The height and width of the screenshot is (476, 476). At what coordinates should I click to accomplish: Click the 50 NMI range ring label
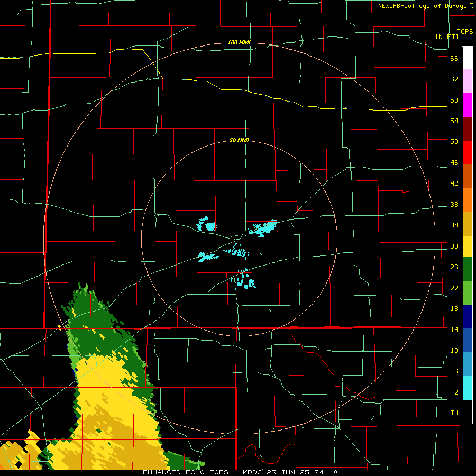click(239, 140)
